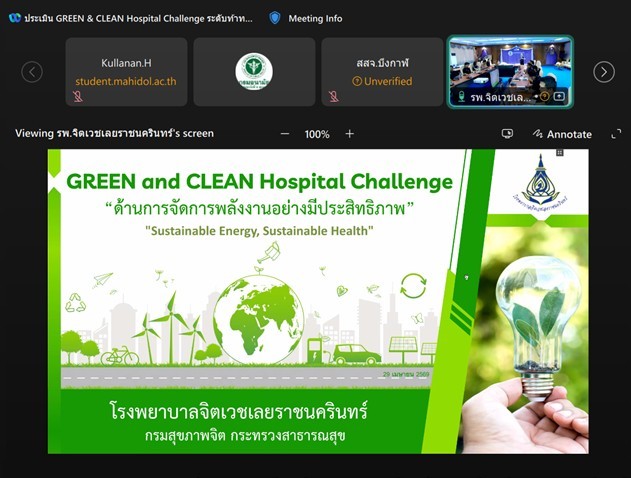631x478 pixels.
Task: Click muted microphone icon on Kullanan.H
Action: 77,97
